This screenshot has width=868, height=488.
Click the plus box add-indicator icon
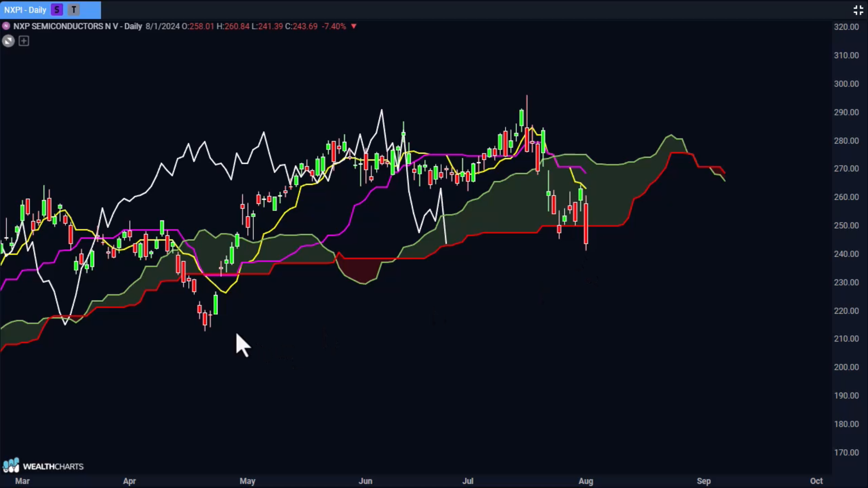point(24,41)
